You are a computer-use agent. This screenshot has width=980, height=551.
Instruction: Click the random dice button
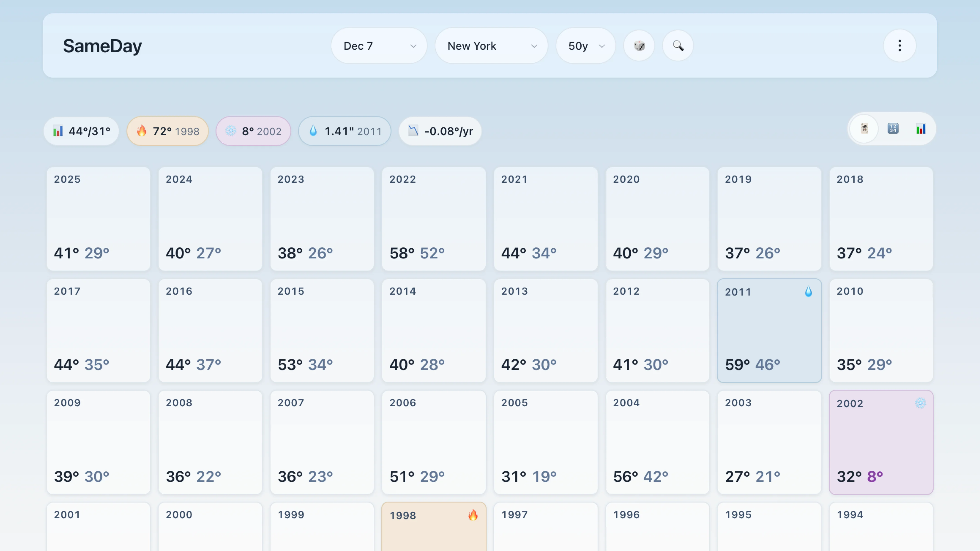tap(639, 46)
